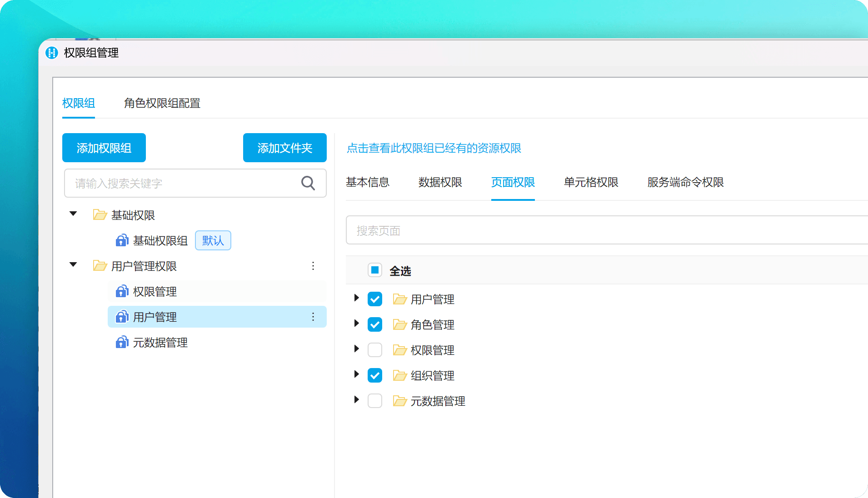The width and height of the screenshot is (868, 498).
Task: Click folder icon of 权限管理 page
Action: 399,350
